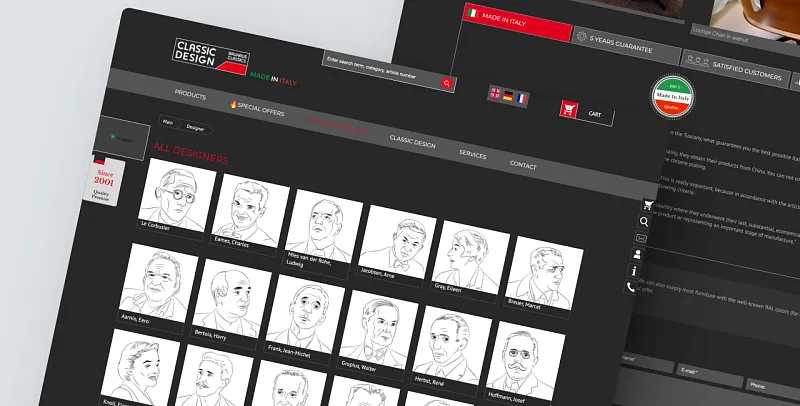Click the Main breadcrumb link
The height and width of the screenshot is (406, 800).
point(168,123)
